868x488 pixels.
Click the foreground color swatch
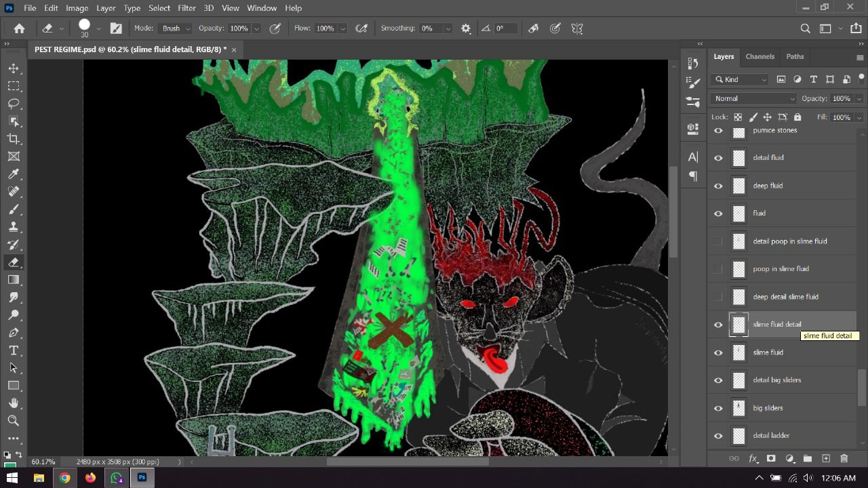9,464
